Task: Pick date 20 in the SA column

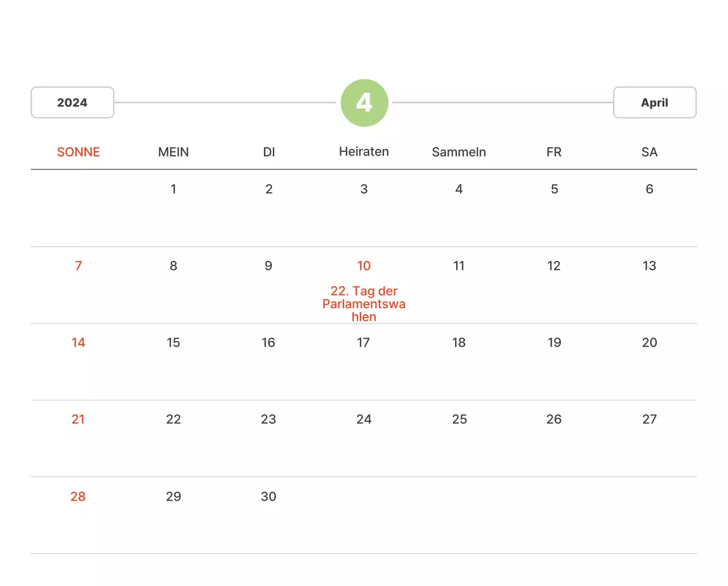Action: pos(649,343)
